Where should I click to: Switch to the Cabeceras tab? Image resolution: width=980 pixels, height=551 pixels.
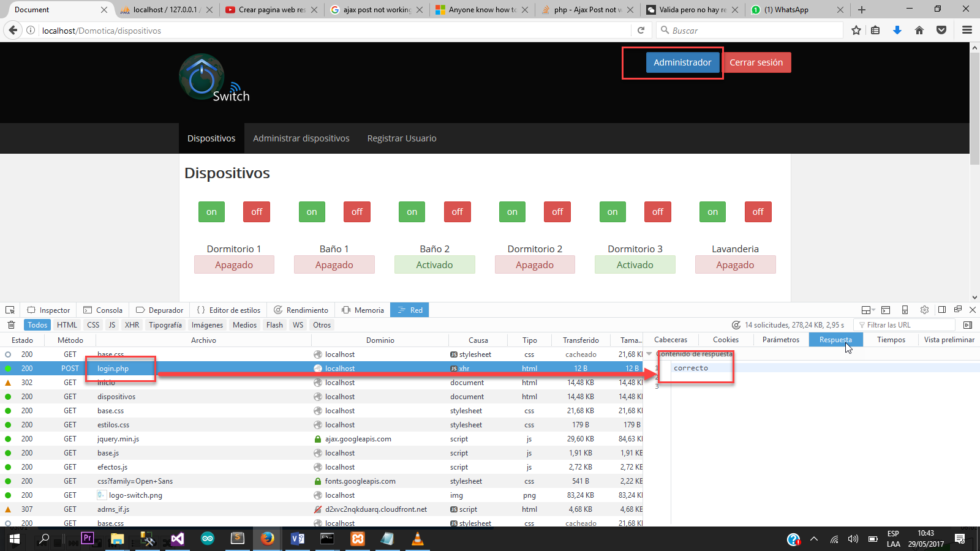pos(671,340)
